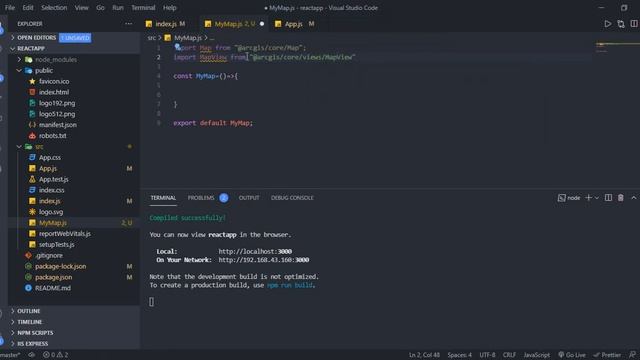Change file encoding UTF-8
Image resolution: width=640 pixels, height=360 pixels.
[487, 355]
